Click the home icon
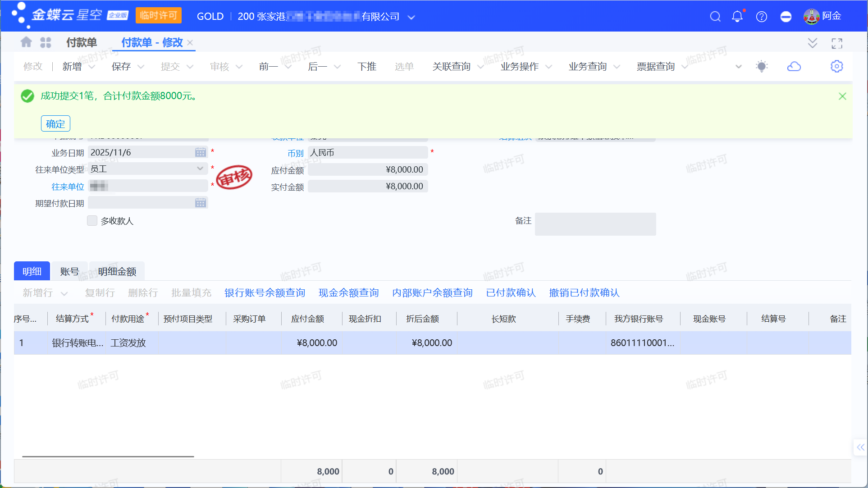 [x=26, y=42]
